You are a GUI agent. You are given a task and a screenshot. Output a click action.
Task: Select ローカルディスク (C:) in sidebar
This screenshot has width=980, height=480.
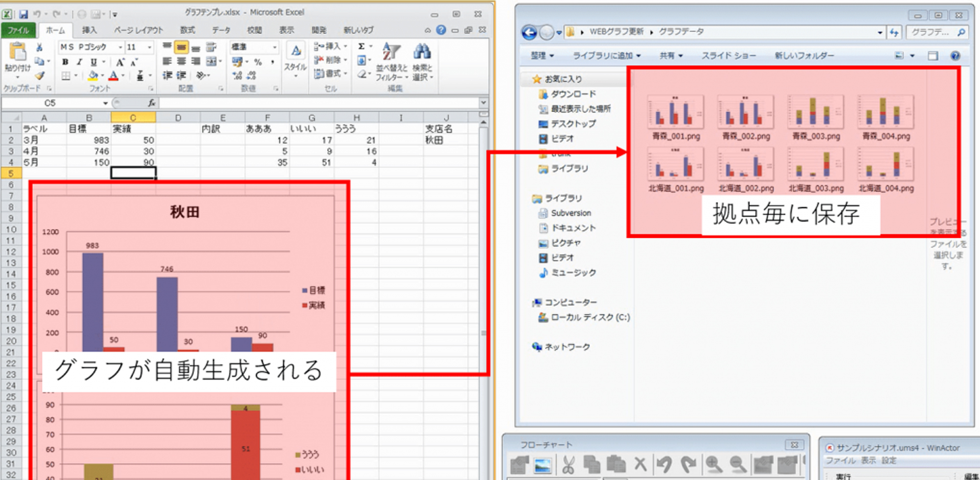click(584, 318)
